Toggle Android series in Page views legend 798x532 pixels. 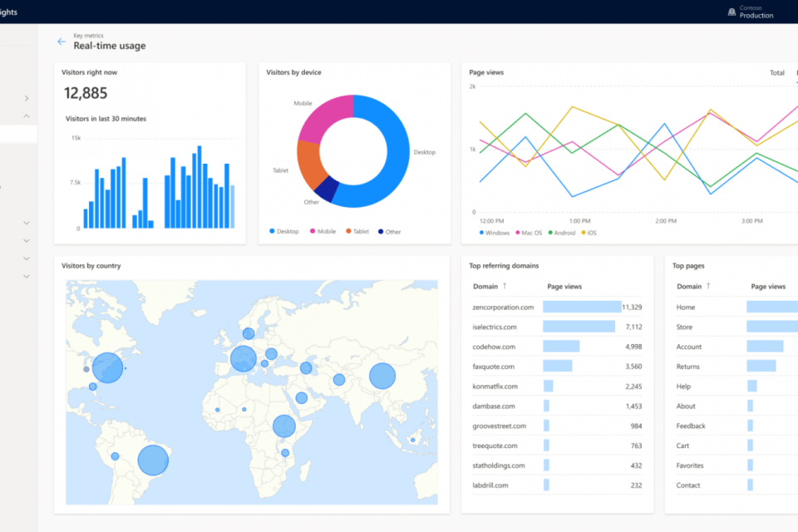563,233
